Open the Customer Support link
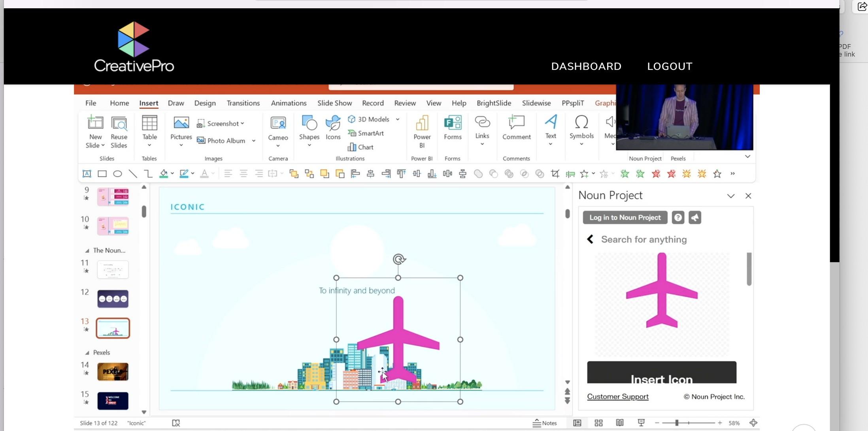 [617, 396]
